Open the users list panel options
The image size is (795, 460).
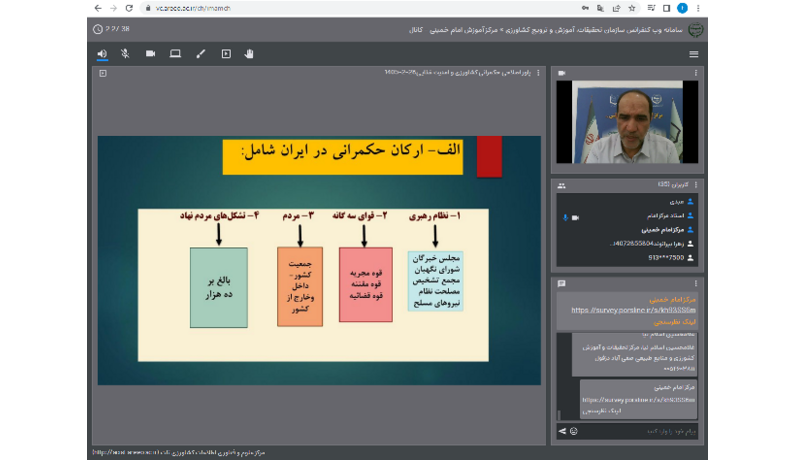pyautogui.click(x=696, y=185)
